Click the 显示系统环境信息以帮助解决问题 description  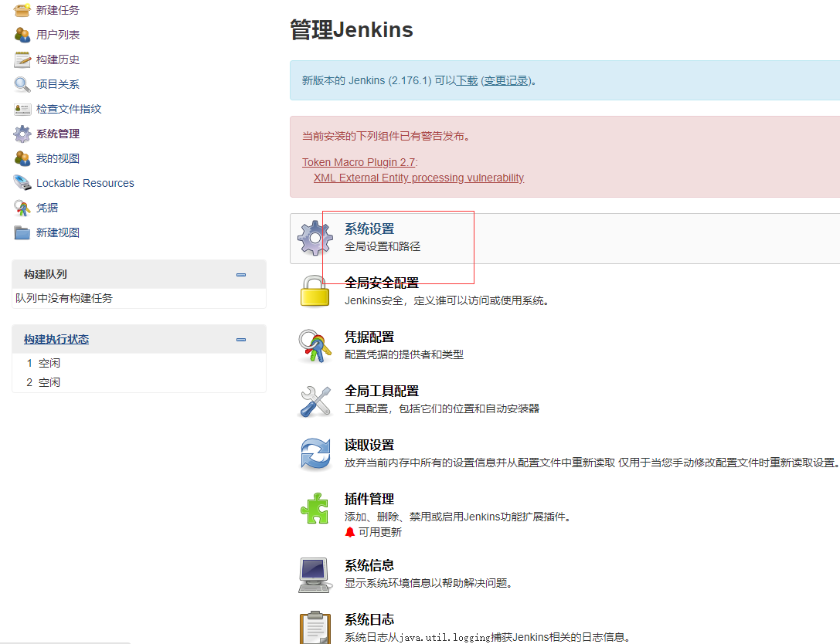pos(428,583)
